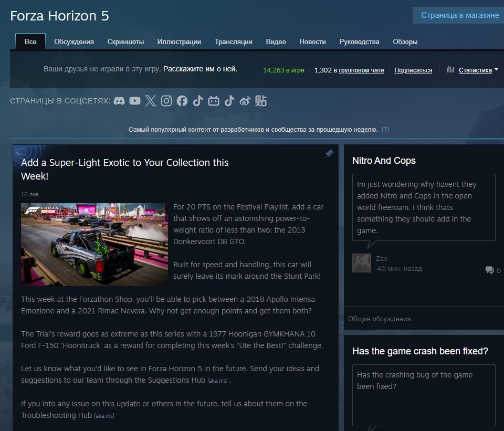
Task: Click the 16 янв date label
Action: pos(30,194)
